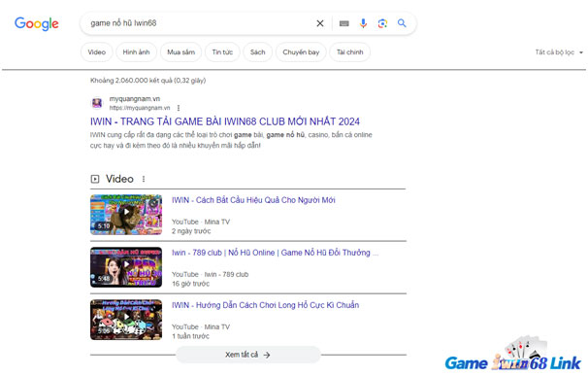
Task: Click the Google logo
Action: pos(36,23)
